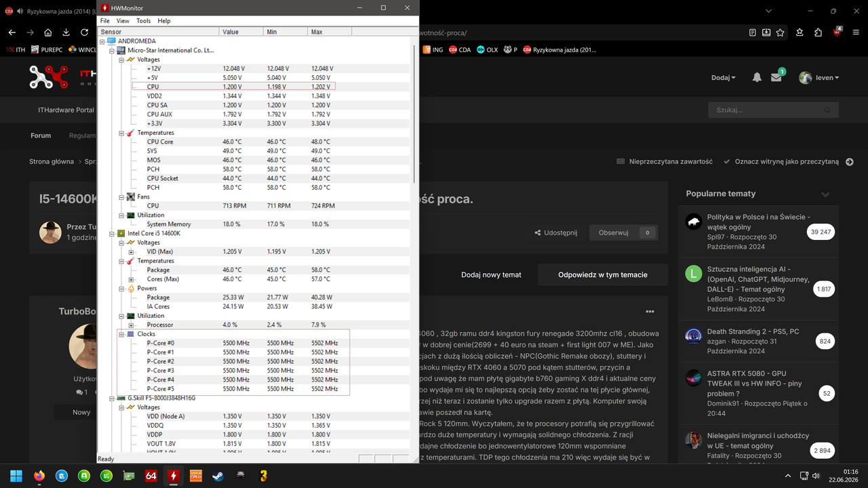Screen dimensions: 868x488
Task: Open the Firefox hamburger menu
Action: point(856,33)
